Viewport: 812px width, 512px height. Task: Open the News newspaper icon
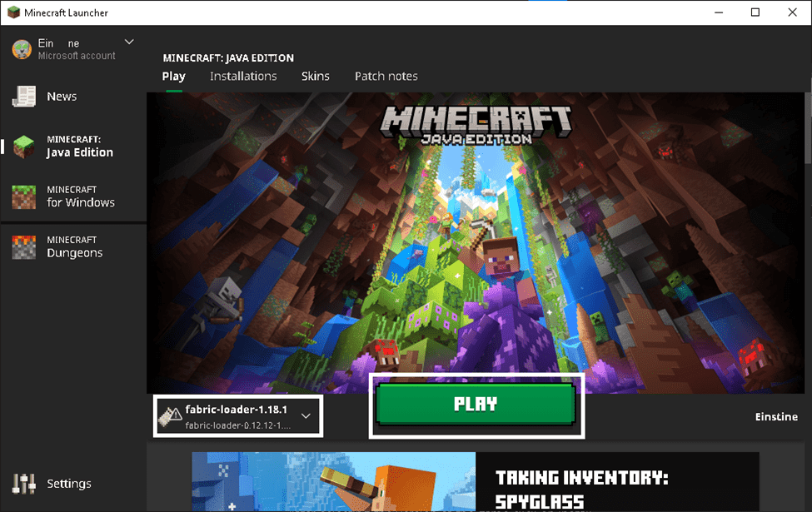pyautogui.click(x=24, y=97)
